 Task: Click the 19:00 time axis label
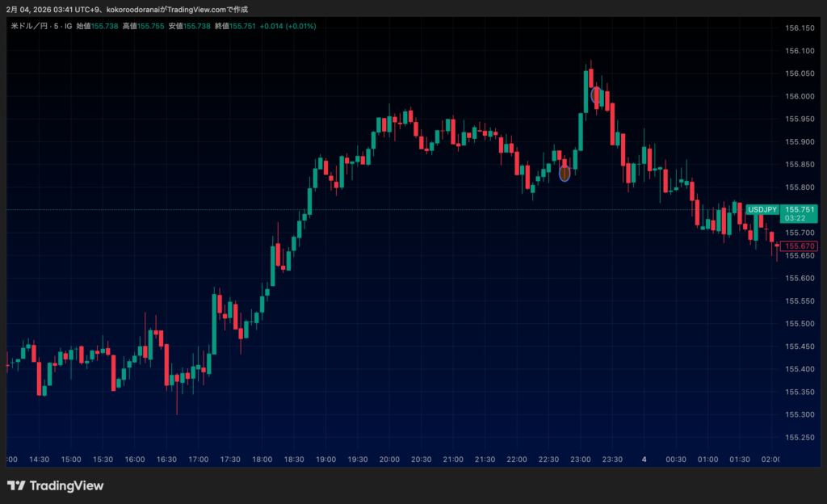click(x=325, y=459)
